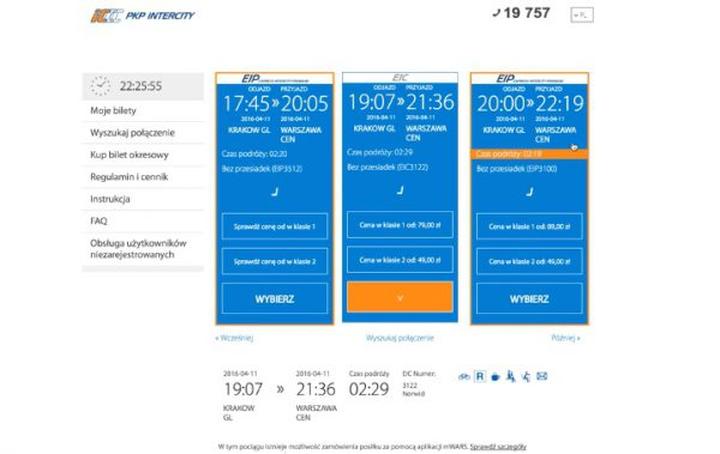The height and width of the screenshot is (454, 720).
Task: Check class 1 price for 17:45 train
Action: click(274, 228)
